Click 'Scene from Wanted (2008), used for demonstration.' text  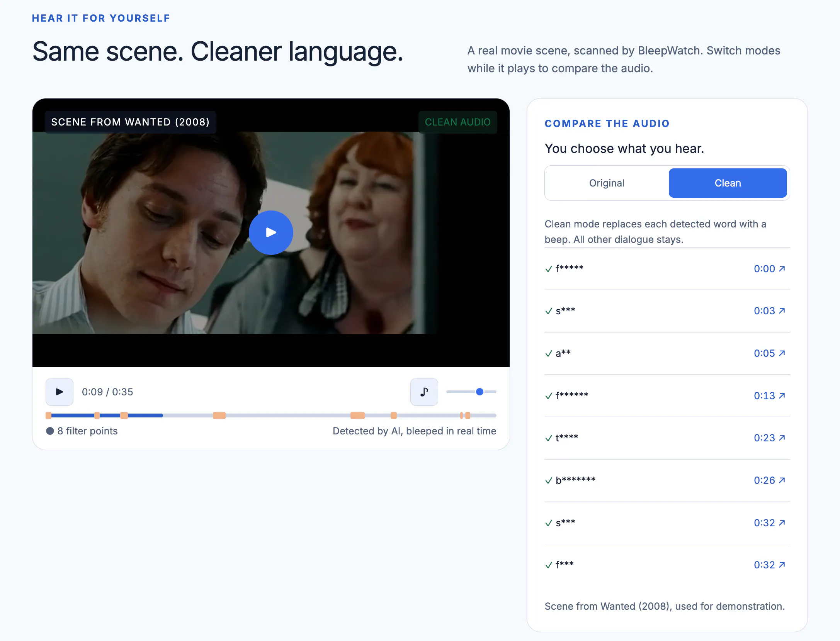tap(665, 606)
